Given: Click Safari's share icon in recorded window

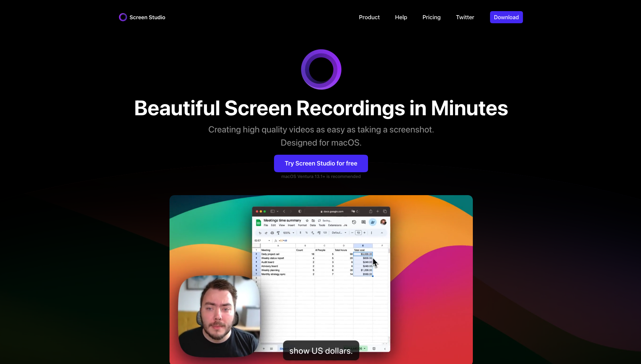Looking at the screenshot, I should (370, 211).
